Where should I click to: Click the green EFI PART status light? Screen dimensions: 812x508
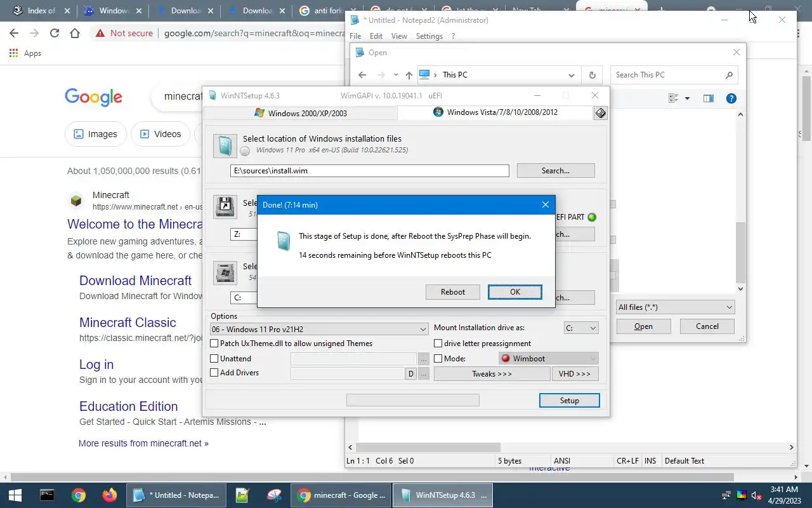[592, 217]
